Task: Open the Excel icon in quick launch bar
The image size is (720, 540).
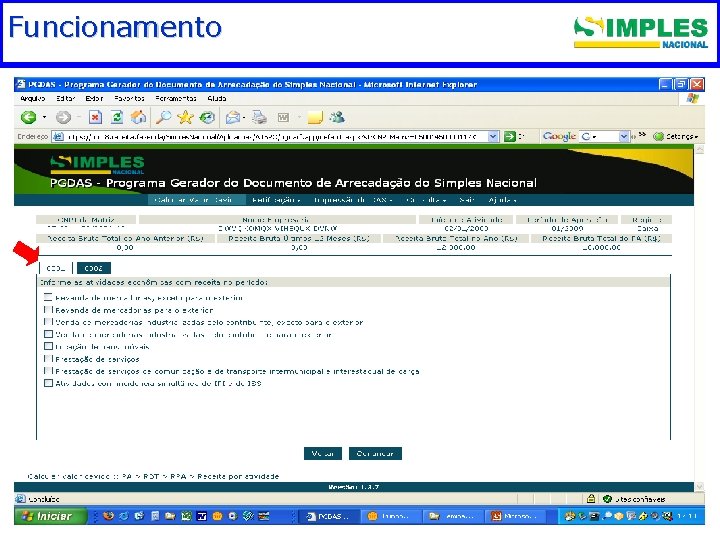Action: pos(186,516)
